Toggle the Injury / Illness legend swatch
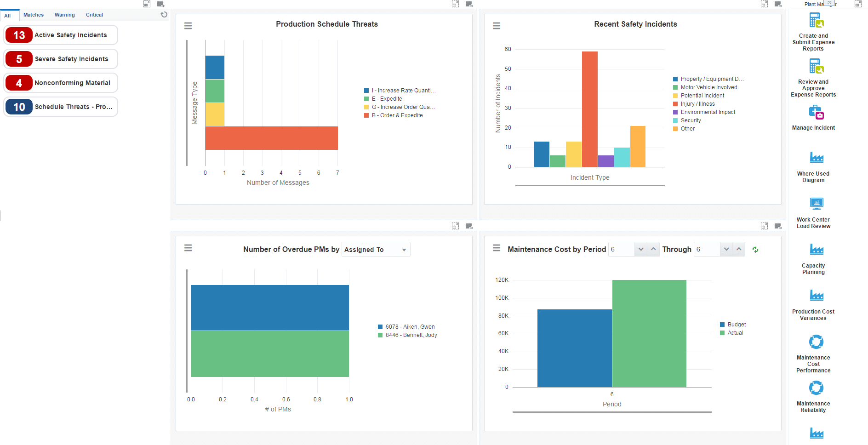 coord(675,104)
